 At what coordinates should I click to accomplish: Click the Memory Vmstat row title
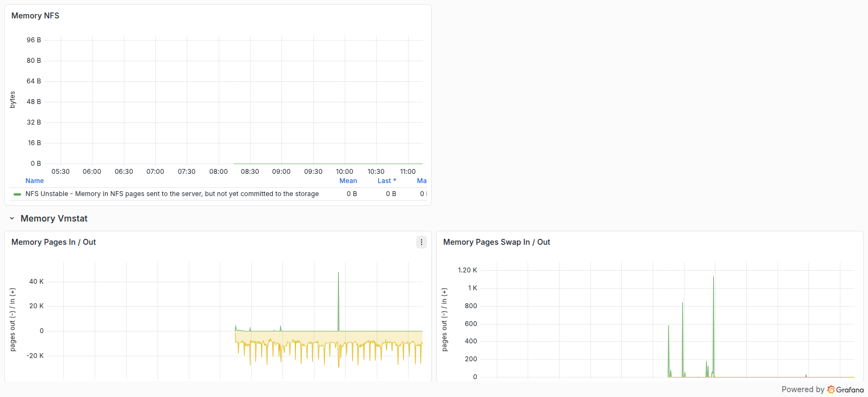tap(54, 218)
